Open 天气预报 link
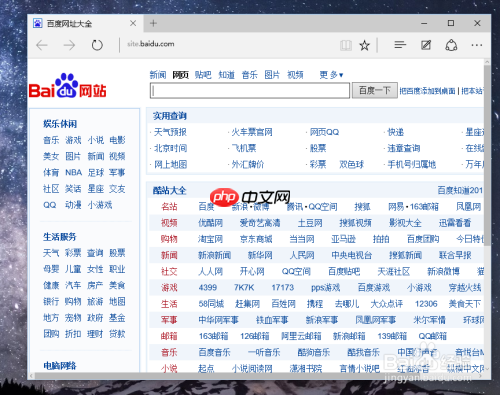500x395 pixels. [x=170, y=132]
